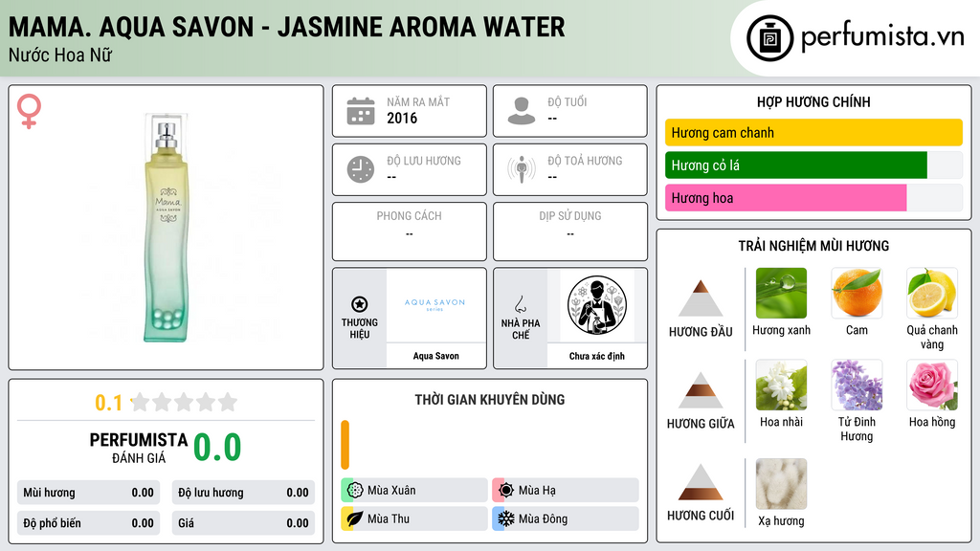This screenshot has height=551, width=980.
Task: Click the star badge icon above Thương Hiệu
Action: pos(360,304)
